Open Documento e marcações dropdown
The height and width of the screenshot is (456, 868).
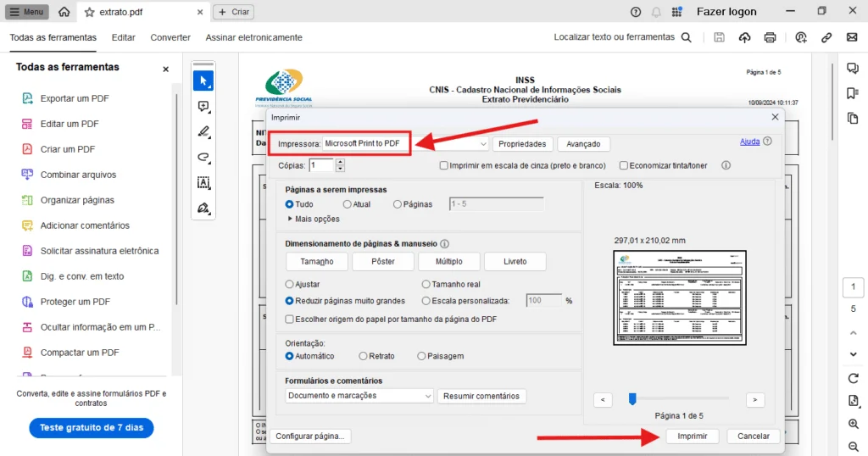pyautogui.click(x=359, y=396)
